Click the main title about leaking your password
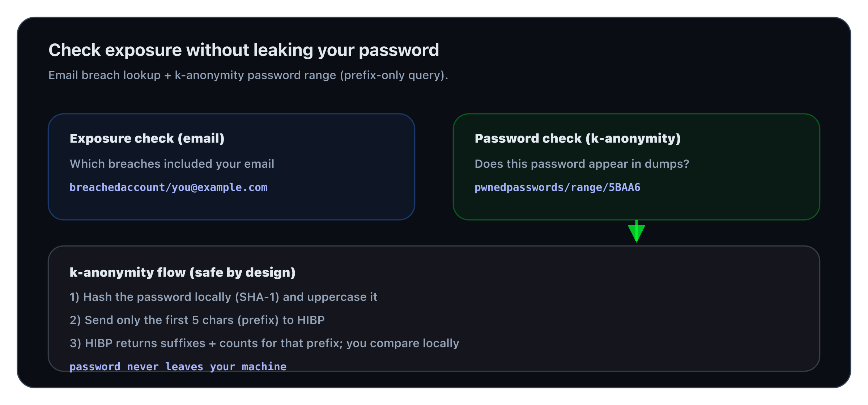Screen dimensions: 868x405 [243, 50]
